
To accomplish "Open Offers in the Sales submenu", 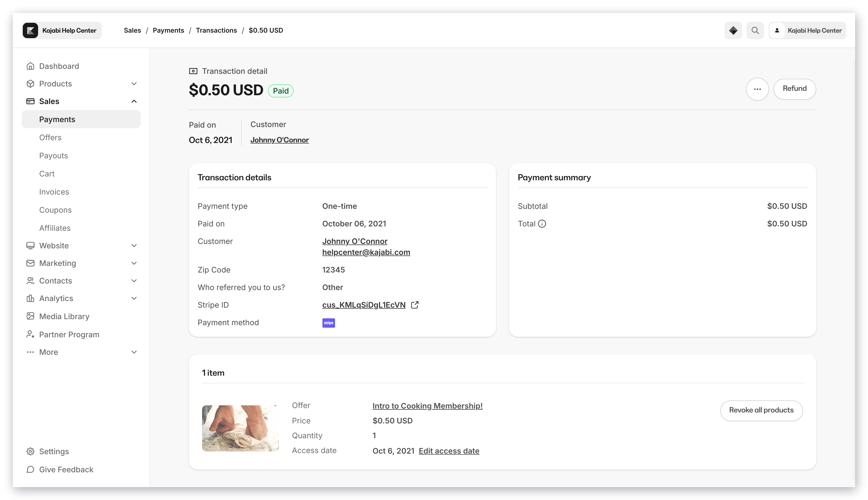I will (50, 137).
